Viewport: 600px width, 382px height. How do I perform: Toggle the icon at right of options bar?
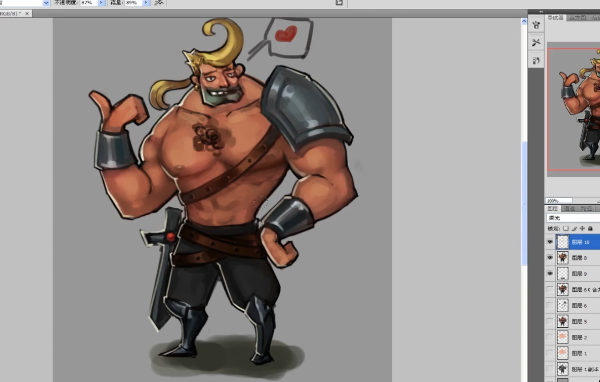click(339, 3)
